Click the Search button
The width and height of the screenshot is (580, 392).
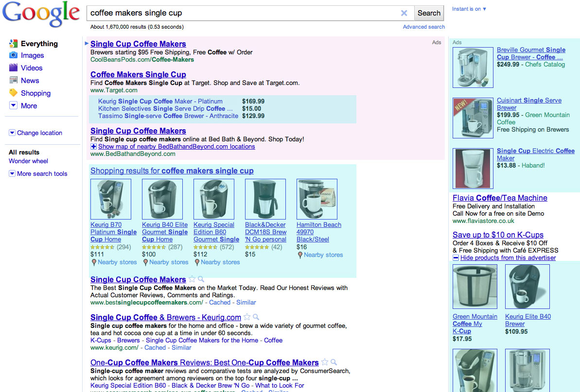coord(429,13)
